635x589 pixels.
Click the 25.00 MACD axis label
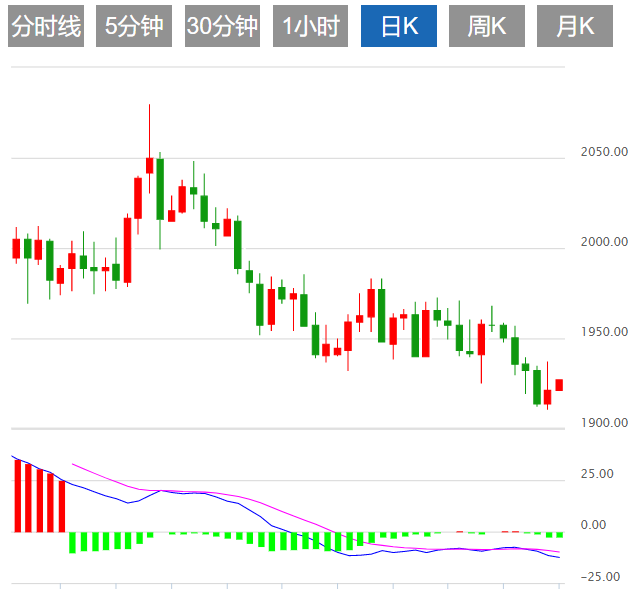pyautogui.click(x=597, y=474)
